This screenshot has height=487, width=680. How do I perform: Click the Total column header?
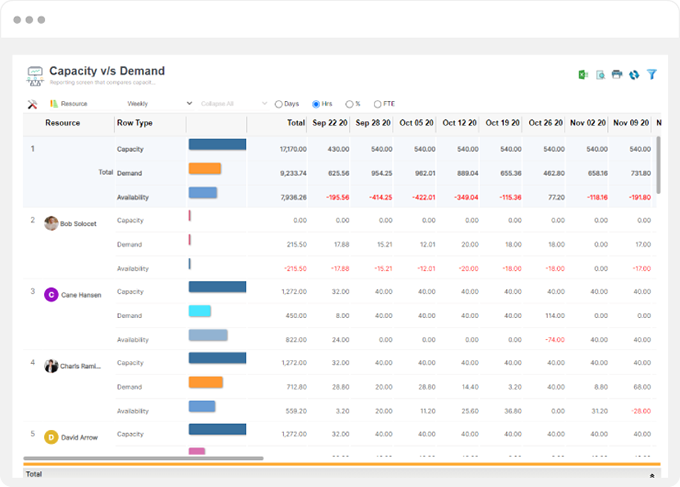point(296,123)
